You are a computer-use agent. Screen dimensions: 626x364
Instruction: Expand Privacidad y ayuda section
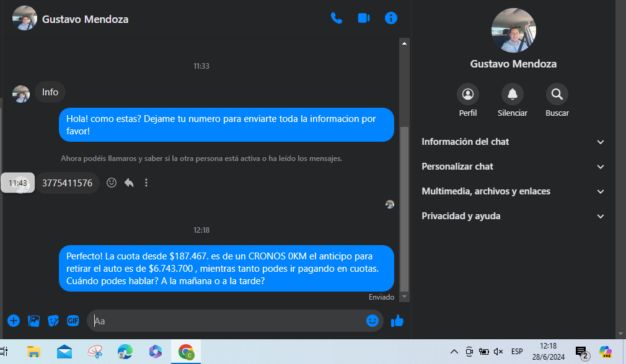pyautogui.click(x=513, y=216)
